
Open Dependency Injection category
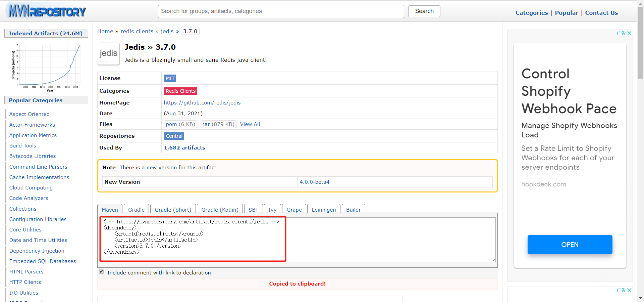(x=37, y=251)
